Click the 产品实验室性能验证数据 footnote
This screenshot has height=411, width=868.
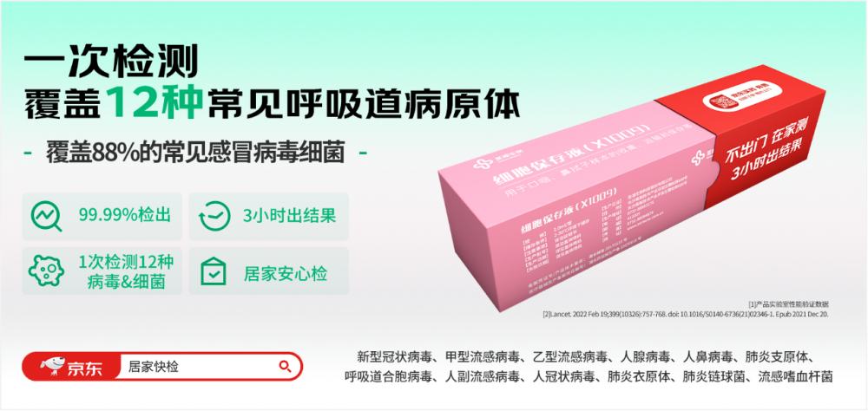pyautogui.click(x=789, y=303)
